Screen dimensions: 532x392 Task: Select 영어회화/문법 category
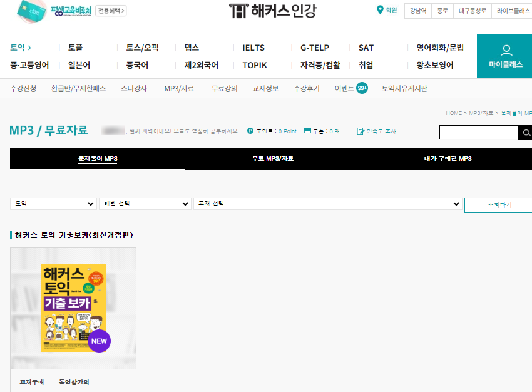tap(440, 48)
